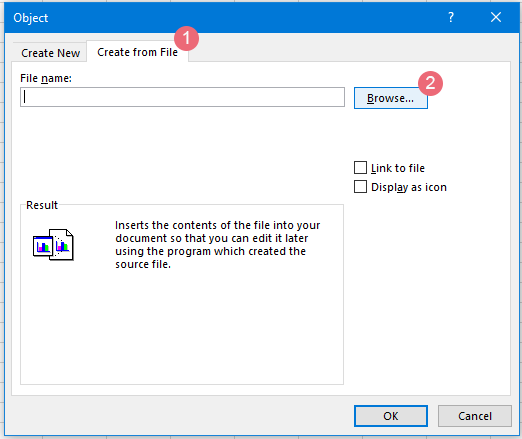Click the "Display as icon" label text
Screen dimensions: 522x439
pyautogui.click(x=409, y=187)
